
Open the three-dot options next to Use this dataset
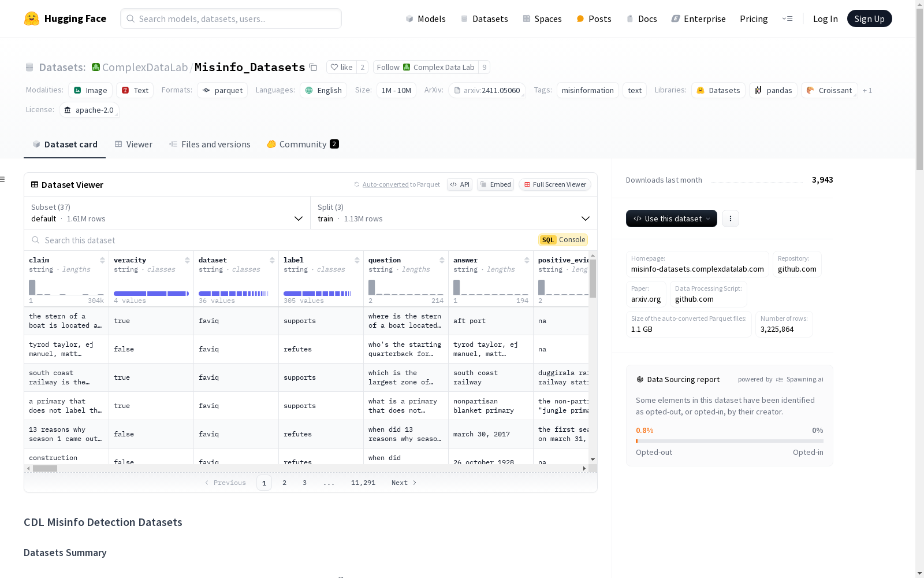[731, 218]
